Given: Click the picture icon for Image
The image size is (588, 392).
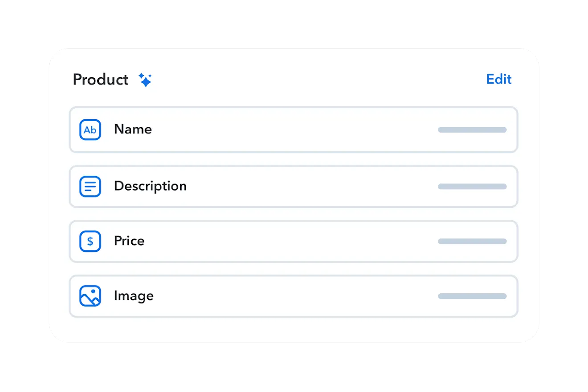Looking at the screenshot, I should 90,296.
